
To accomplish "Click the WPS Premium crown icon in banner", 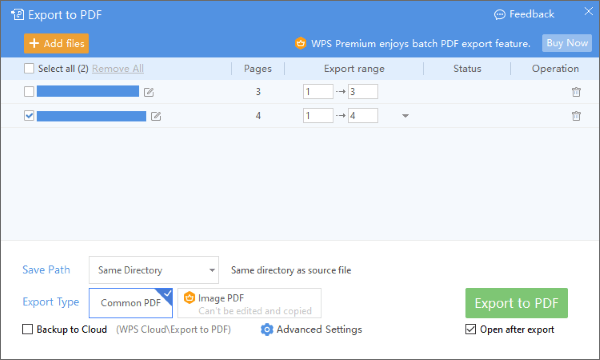I will [x=300, y=43].
